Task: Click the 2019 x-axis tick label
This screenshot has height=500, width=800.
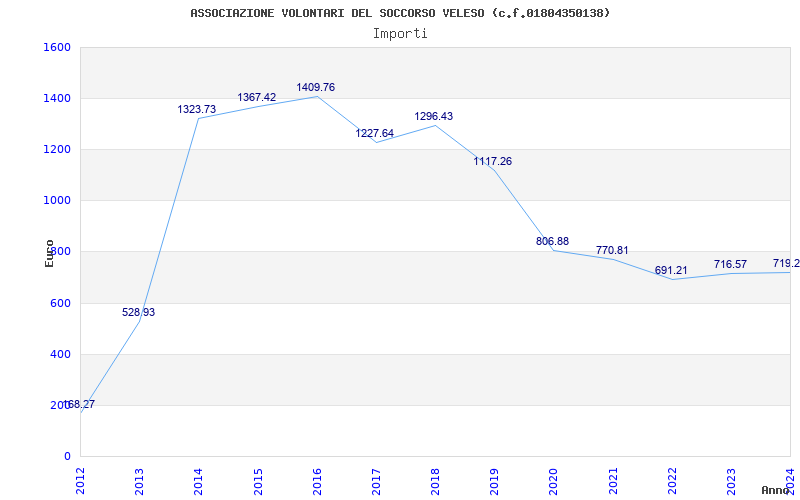Action: pos(495,481)
